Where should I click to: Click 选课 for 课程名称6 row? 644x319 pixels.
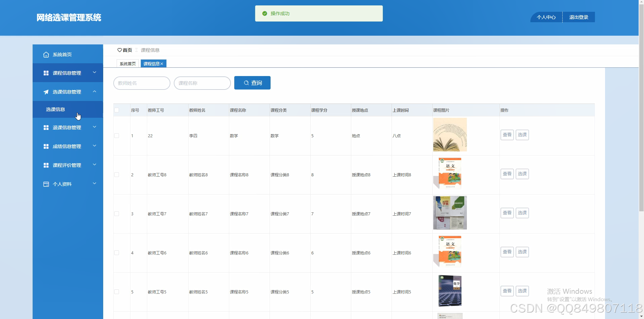(x=522, y=252)
